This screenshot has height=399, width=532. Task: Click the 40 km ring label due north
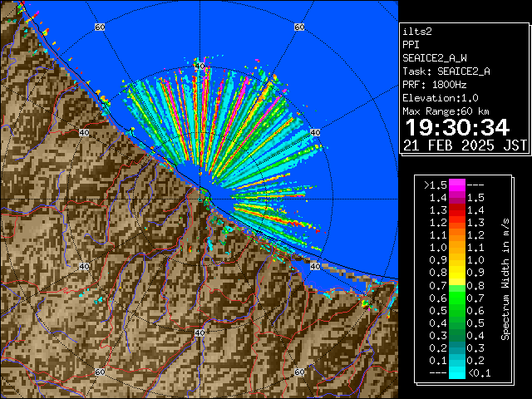tap(199, 66)
